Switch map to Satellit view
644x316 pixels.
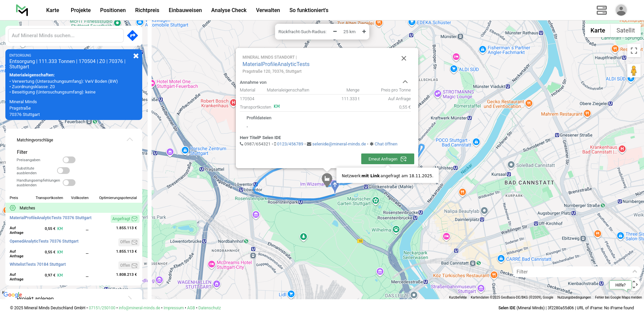(625, 30)
